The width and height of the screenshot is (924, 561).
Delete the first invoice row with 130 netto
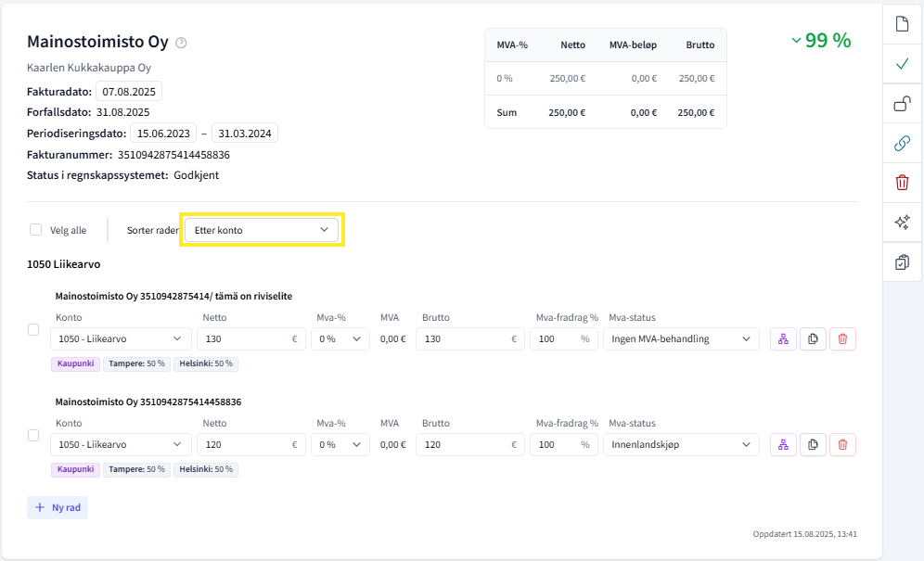coord(842,339)
